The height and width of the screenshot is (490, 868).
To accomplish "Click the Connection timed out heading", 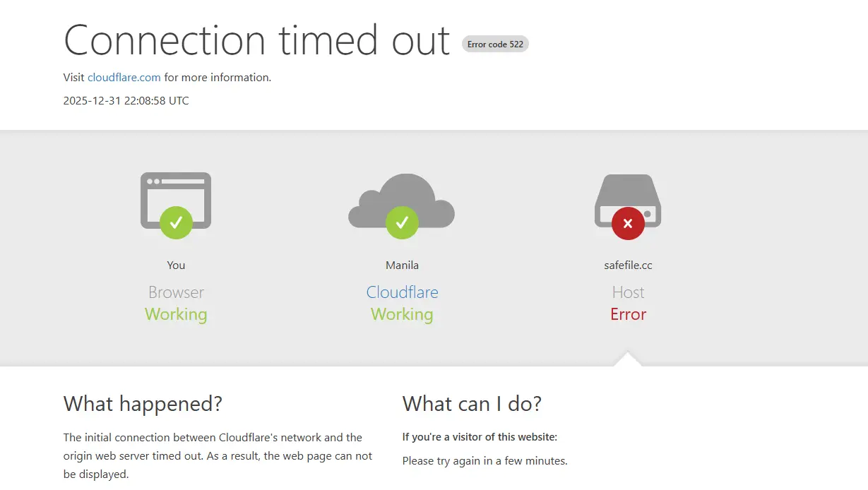I will 257,40.
